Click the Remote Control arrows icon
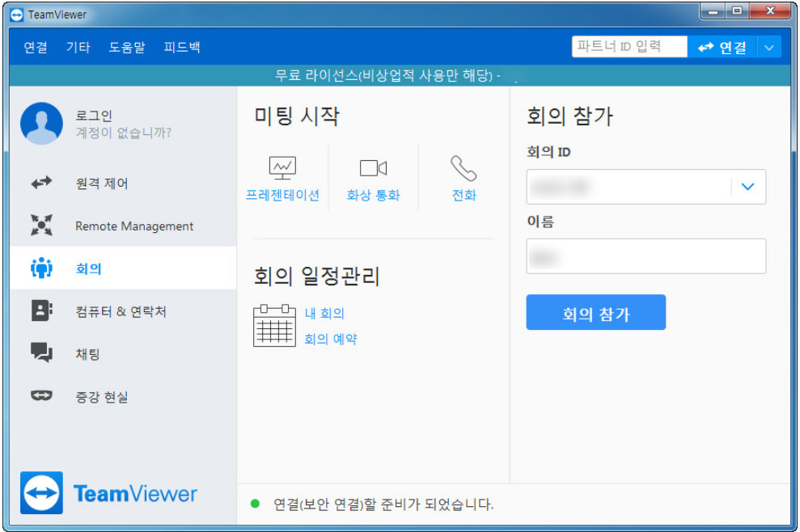This screenshot has width=800, height=532. point(41,183)
